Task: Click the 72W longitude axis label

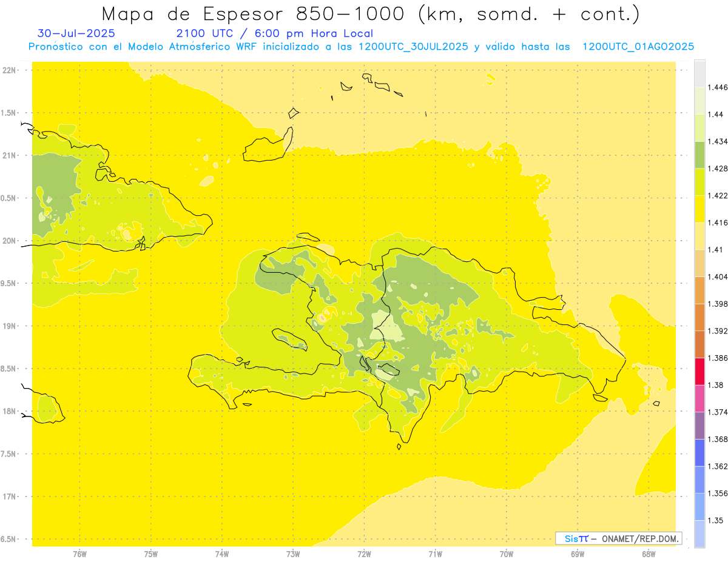Action: coord(364,554)
